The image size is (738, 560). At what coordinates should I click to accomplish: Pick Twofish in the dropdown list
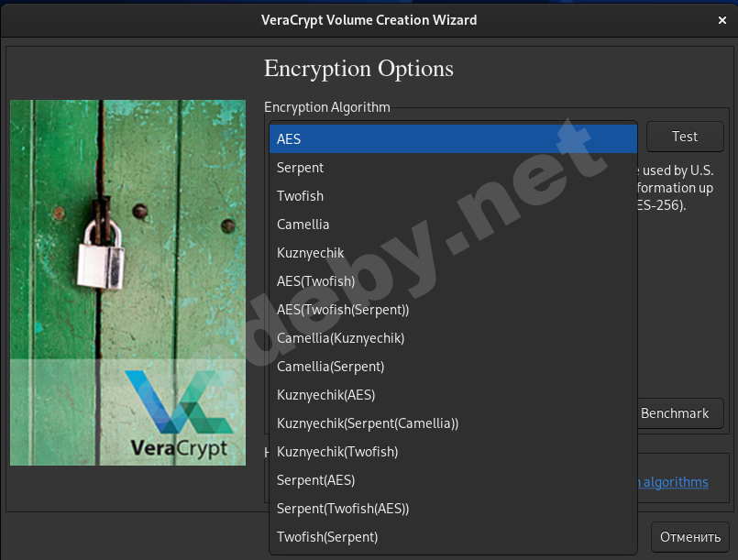[453, 196]
